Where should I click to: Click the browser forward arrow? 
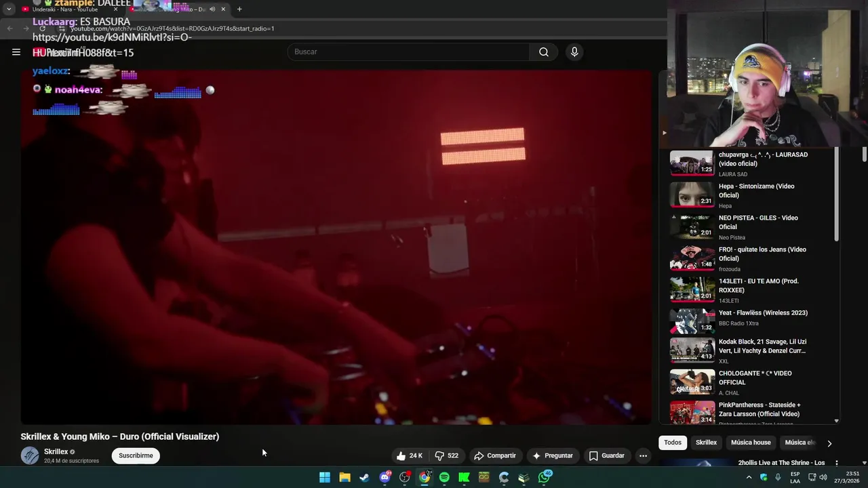26,28
